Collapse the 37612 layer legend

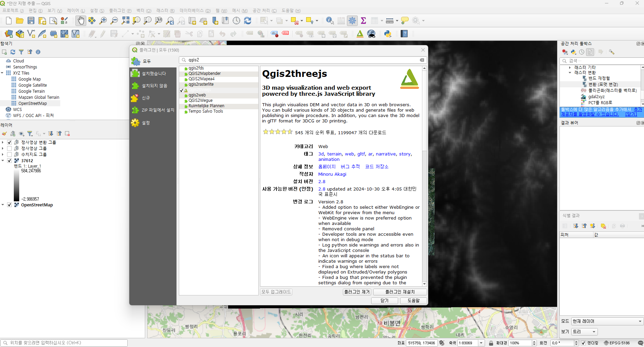3,161
